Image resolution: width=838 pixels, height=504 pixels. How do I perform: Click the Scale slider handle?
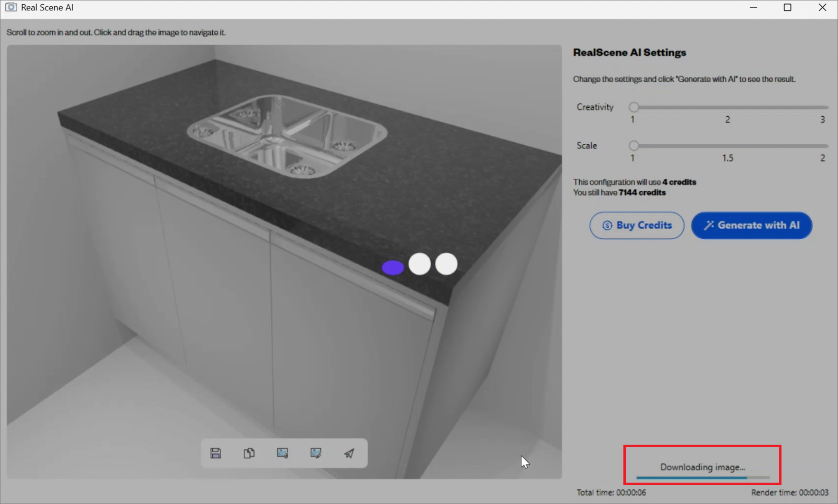(x=634, y=146)
